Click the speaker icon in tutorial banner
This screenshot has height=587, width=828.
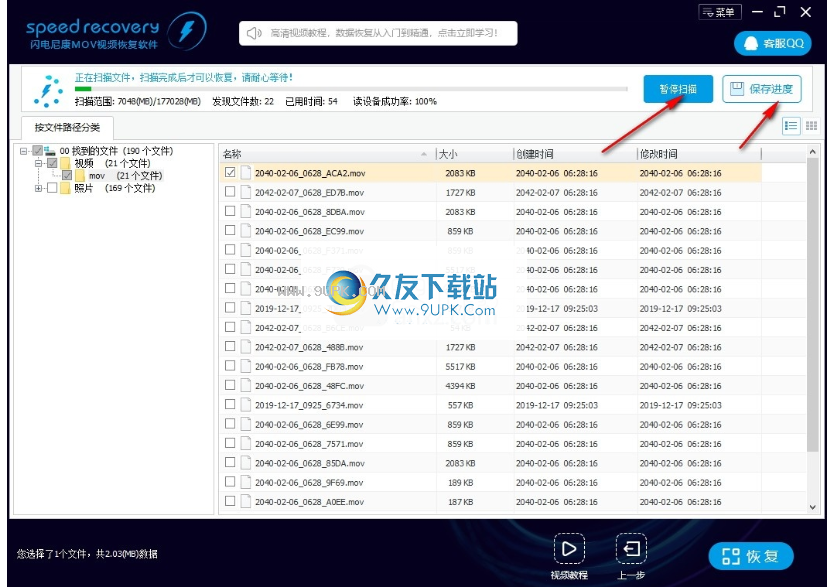tap(254, 33)
